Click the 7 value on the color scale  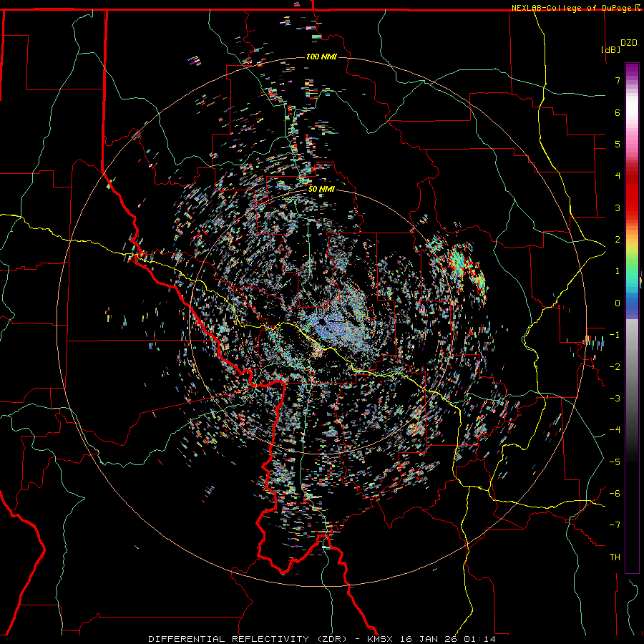[618, 80]
